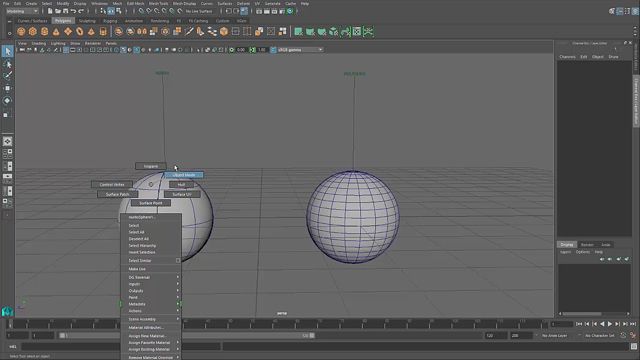The height and width of the screenshot is (360, 640).
Task: Click Make Live in context menu
Action: [x=151, y=269]
